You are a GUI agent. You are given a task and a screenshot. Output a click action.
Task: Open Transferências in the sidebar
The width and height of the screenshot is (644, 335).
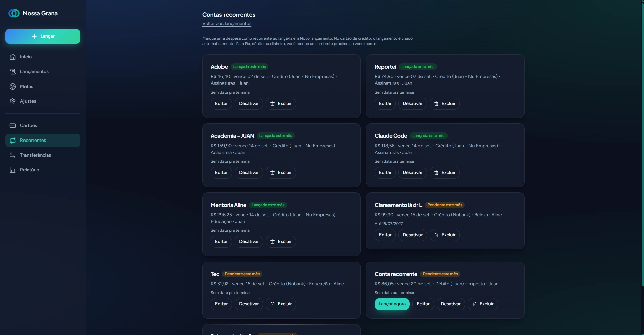tap(43, 155)
